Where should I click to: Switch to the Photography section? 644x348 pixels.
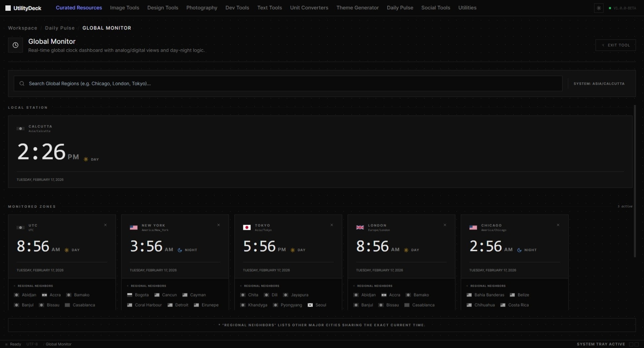(x=201, y=8)
